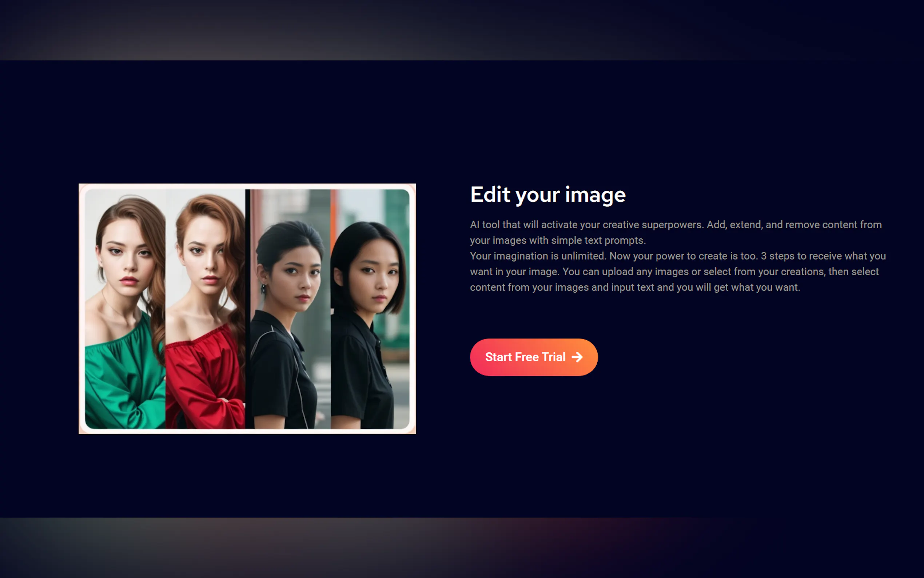Click the text "get what you want"
This screenshot has width=924, height=578.
[x=756, y=287]
